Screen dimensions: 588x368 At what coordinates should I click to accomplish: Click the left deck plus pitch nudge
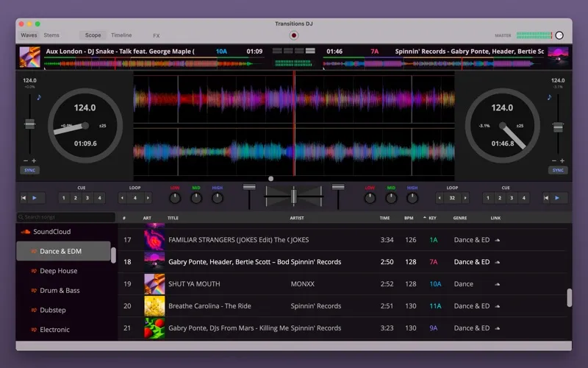tap(34, 160)
